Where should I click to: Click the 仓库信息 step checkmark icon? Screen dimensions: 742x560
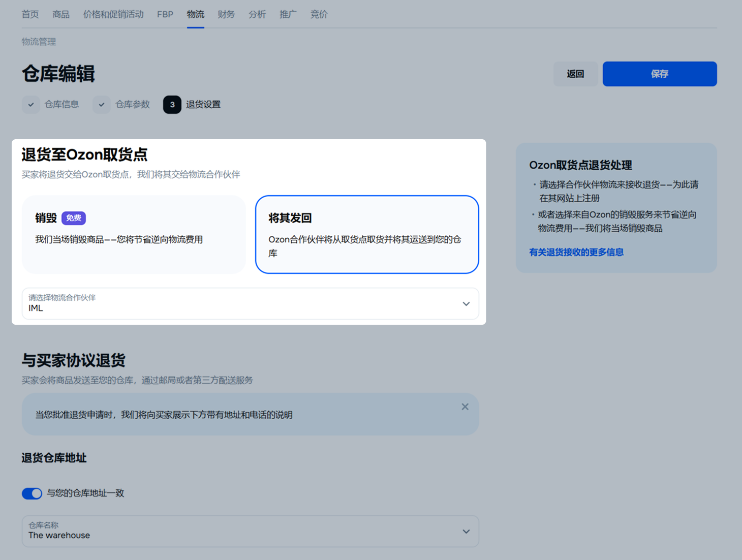31,105
